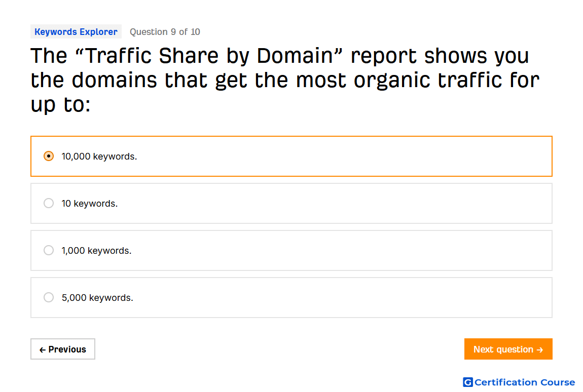Pick the 5,000 keywords radio button
583x392 pixels.
point(48,298)
